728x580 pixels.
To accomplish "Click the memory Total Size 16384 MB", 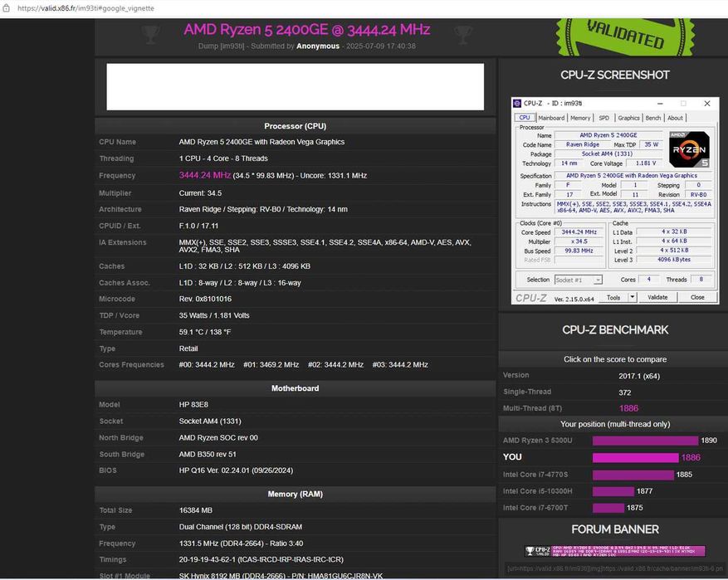I will [195, 510].
